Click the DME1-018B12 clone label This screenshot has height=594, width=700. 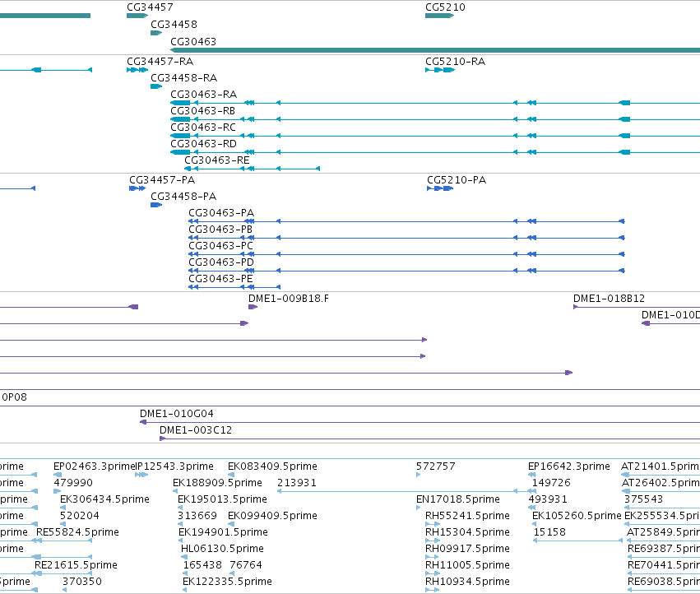click(609, 299)
